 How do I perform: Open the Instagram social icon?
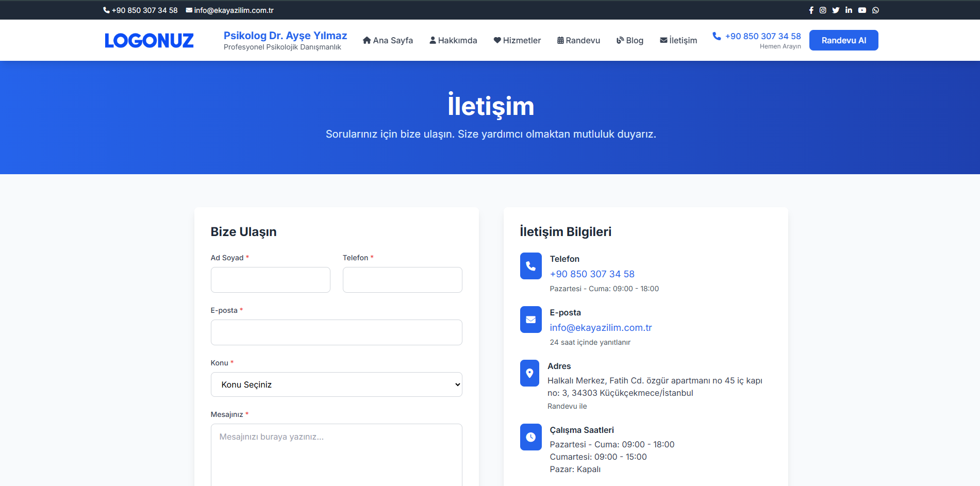(x=823, y=10)
